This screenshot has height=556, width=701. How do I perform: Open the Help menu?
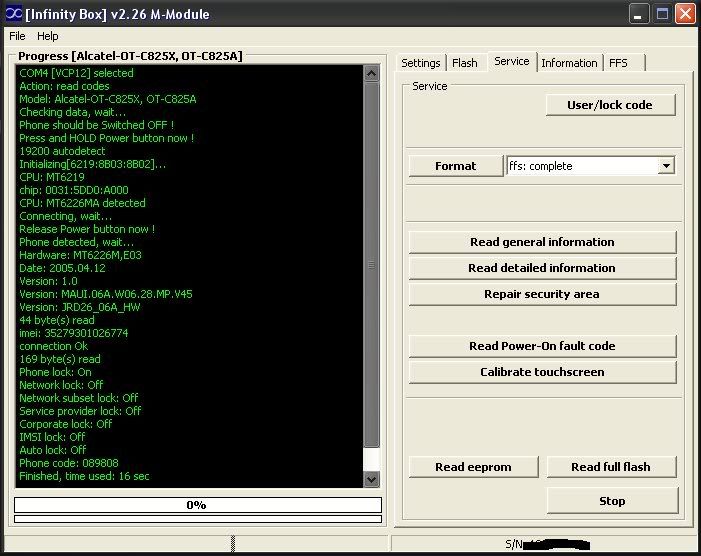tap(47, 36)
